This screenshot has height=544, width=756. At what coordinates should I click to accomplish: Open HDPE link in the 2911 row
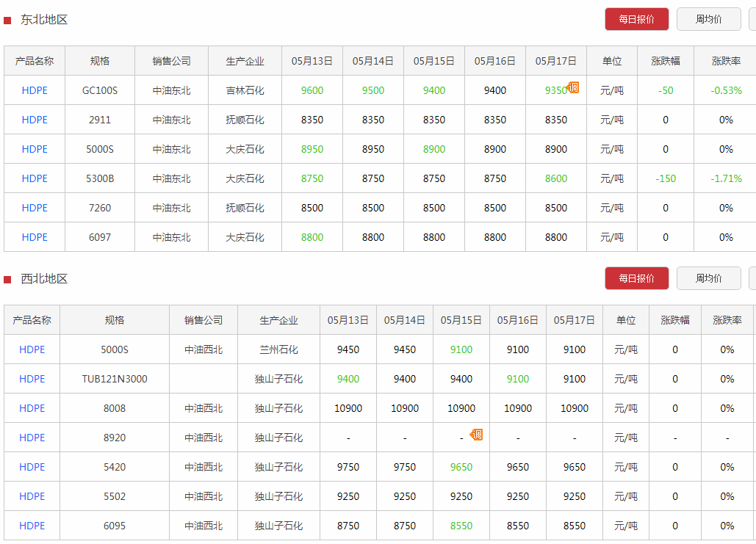click(35, 120)
